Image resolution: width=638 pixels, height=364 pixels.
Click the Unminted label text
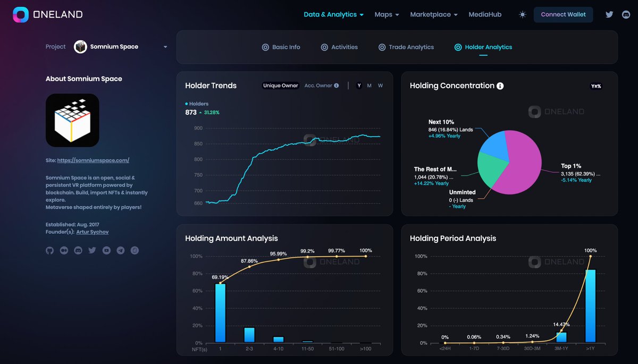tap(463, 192)
